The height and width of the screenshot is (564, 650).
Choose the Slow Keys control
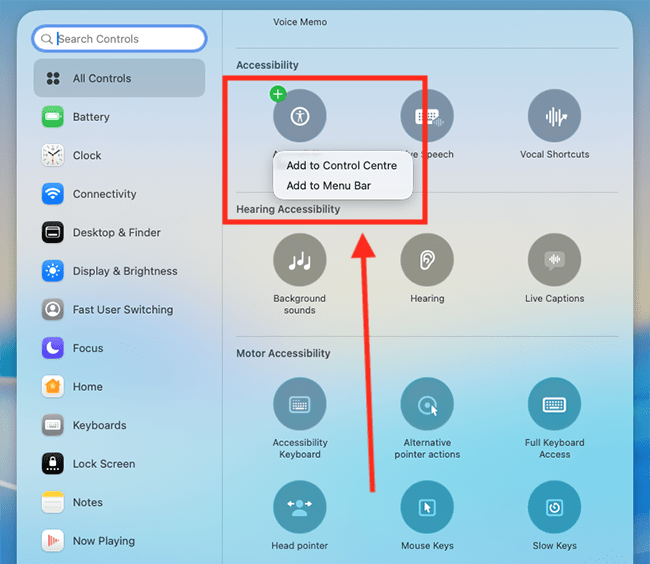pyautogui.click(x=554, y=507)
